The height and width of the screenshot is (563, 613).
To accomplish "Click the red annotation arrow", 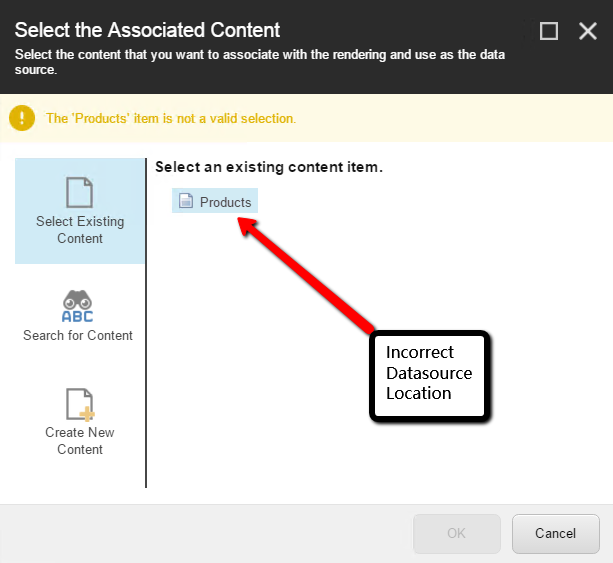I will pos(305,274).
